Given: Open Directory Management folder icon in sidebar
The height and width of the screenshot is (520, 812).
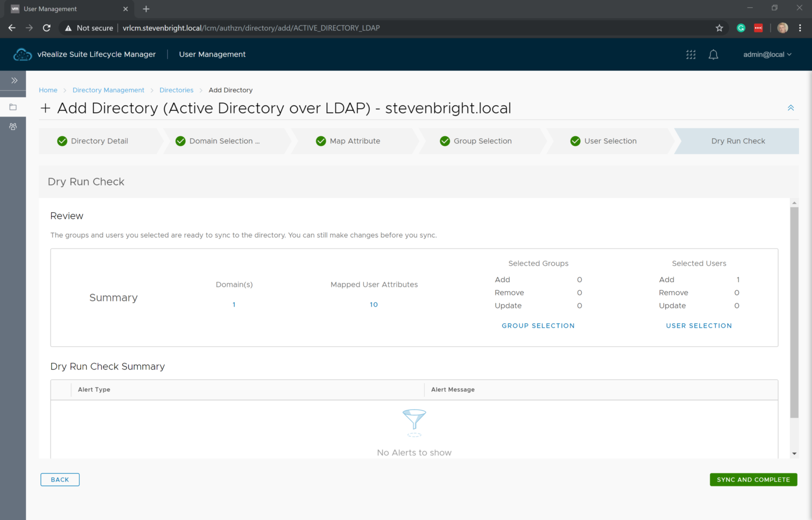Looking at the screenshot, I should tap(13, 107).
